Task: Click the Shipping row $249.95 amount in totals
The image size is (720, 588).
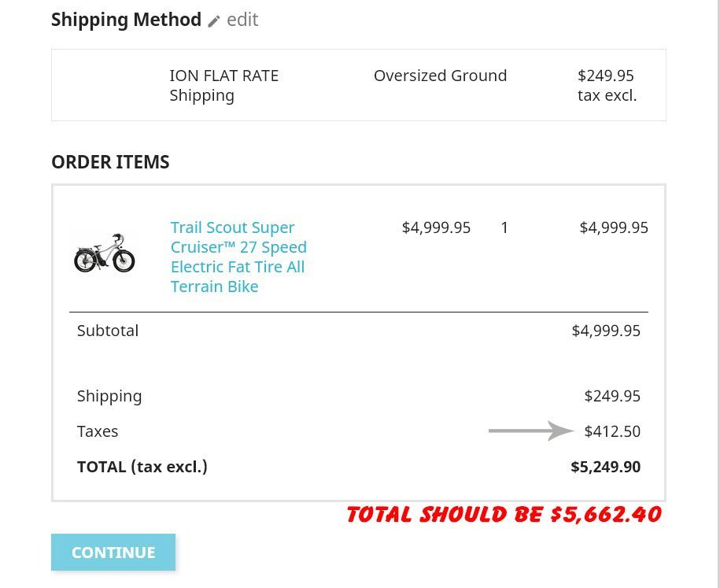Action: [612, 396]
